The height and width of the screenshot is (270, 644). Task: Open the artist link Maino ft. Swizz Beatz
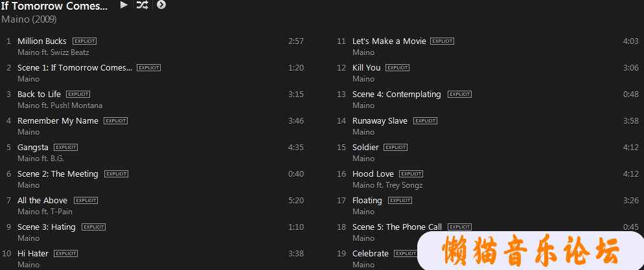pyautogui.click(x=53, y=52)
